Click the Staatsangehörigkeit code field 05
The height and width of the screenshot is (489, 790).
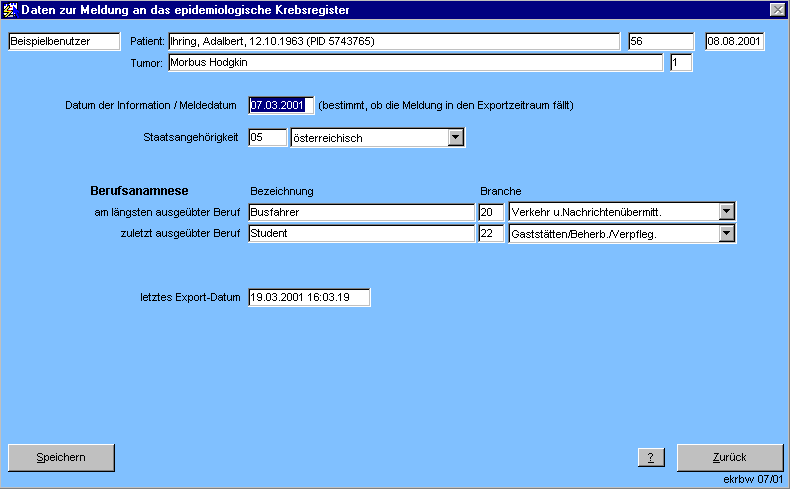coord(266,138)
